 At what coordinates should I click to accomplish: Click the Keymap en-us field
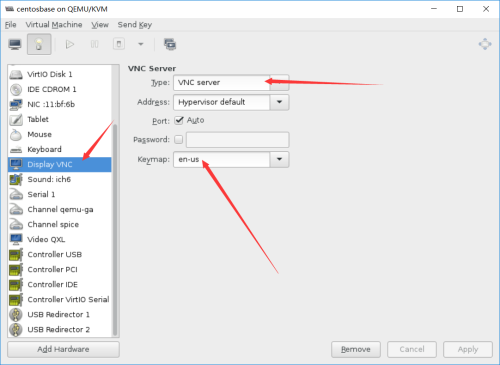[x=222, y=159]
